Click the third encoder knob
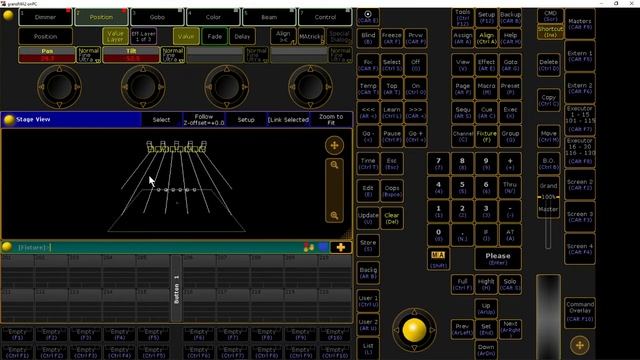This screenshot has height=360, width=640. pos(227,87)
